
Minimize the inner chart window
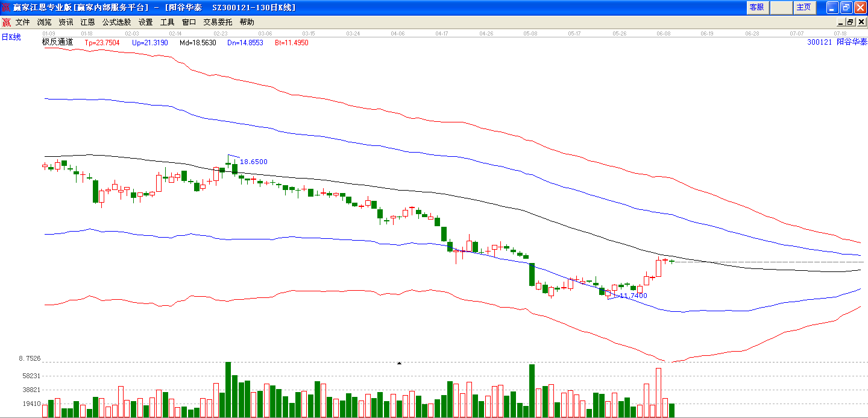coord(841,22)
